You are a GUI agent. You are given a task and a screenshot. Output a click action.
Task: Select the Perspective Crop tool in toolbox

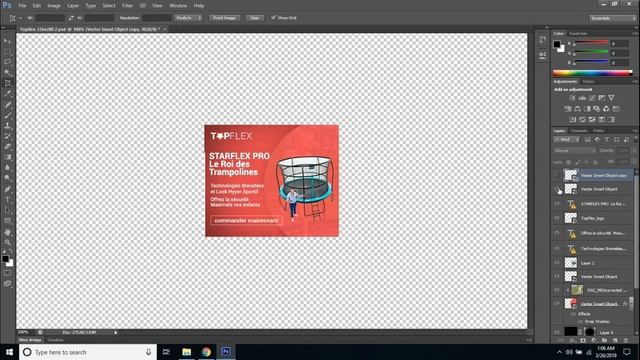pyautogui.click(x=7, y=83)
